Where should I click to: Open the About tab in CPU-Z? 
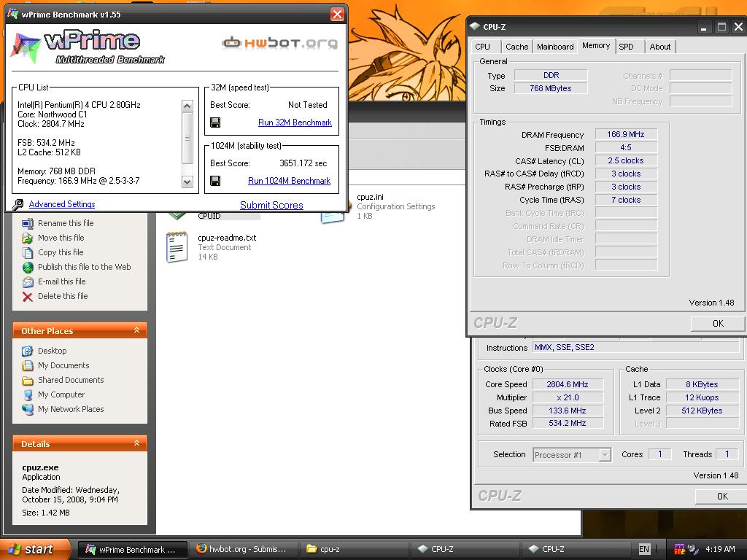[x=659, y=47]
